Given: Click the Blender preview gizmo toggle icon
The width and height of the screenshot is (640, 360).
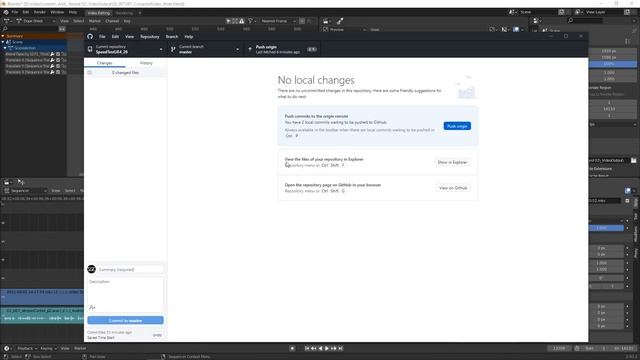Looking at the screenshot, I should (x=504, y=29).
